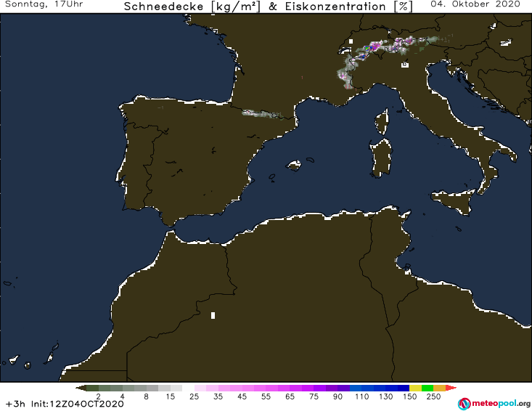This screenshot has height=411, width=532.
Task: Click the '+3h Init:12Z04OCT2020' forecast label
Action: point(65,404)
